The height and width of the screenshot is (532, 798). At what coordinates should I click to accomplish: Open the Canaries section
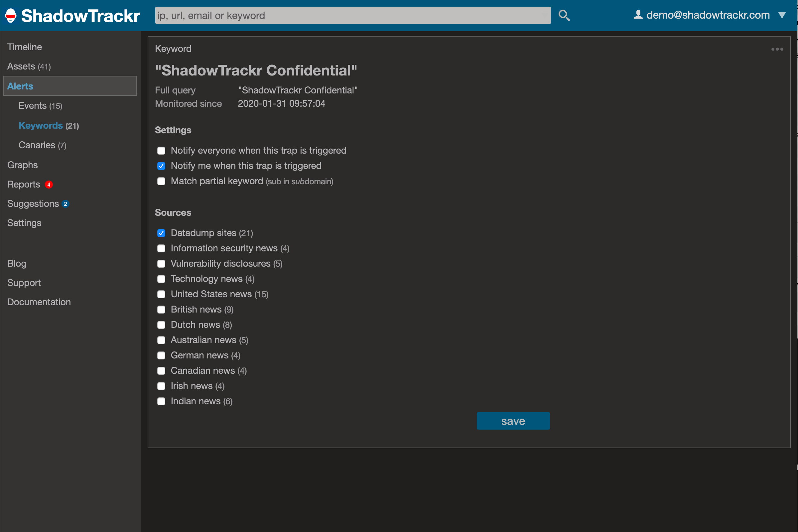37,145
